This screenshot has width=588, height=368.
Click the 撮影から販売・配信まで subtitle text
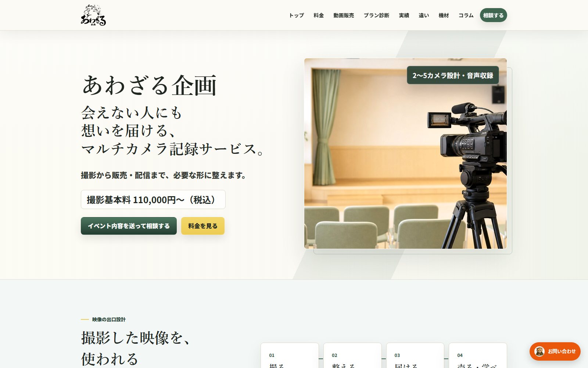164,176
